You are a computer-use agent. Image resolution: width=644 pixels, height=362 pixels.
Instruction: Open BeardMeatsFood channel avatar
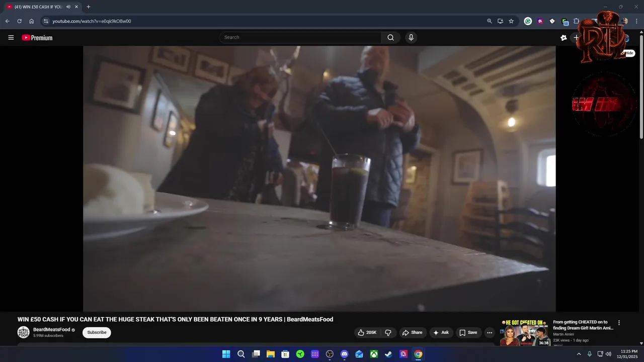pyautogui.click(x=24, y=332)
